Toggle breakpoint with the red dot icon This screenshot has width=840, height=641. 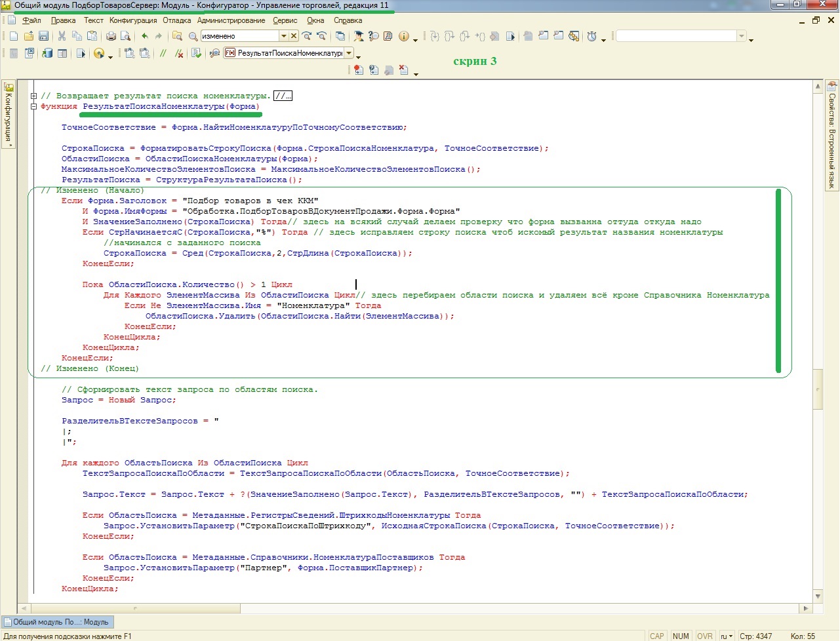point(358,70)
